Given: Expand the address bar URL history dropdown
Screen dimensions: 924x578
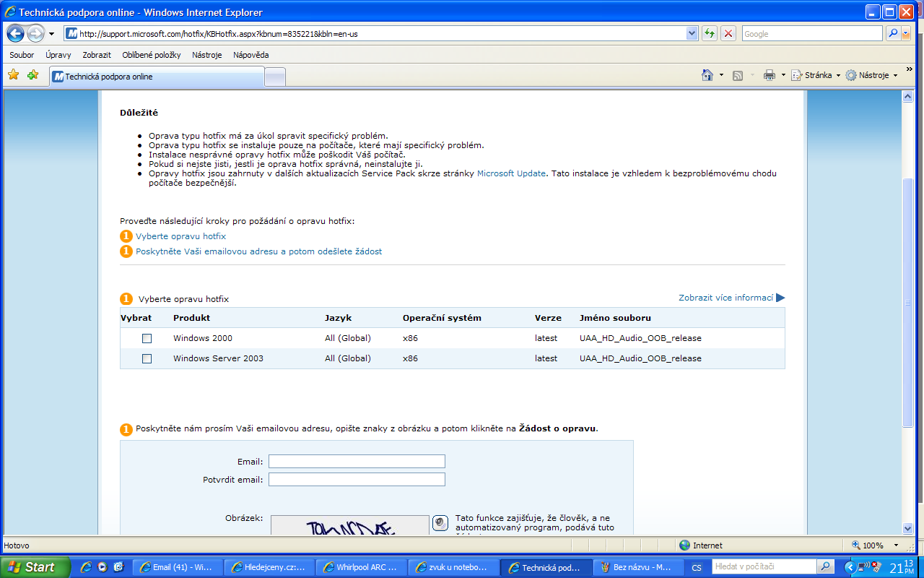Looking at the screenshot, I should (692, 34).
